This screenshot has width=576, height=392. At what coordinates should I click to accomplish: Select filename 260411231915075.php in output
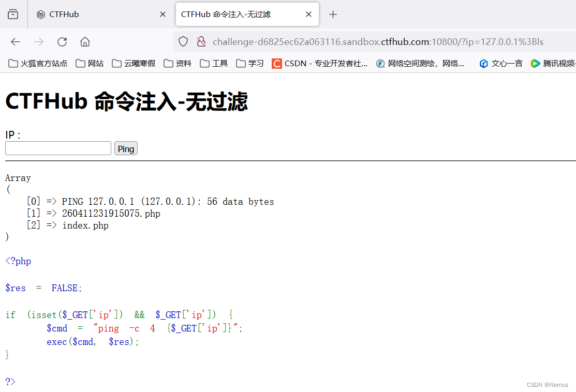(x=111, y=213)
